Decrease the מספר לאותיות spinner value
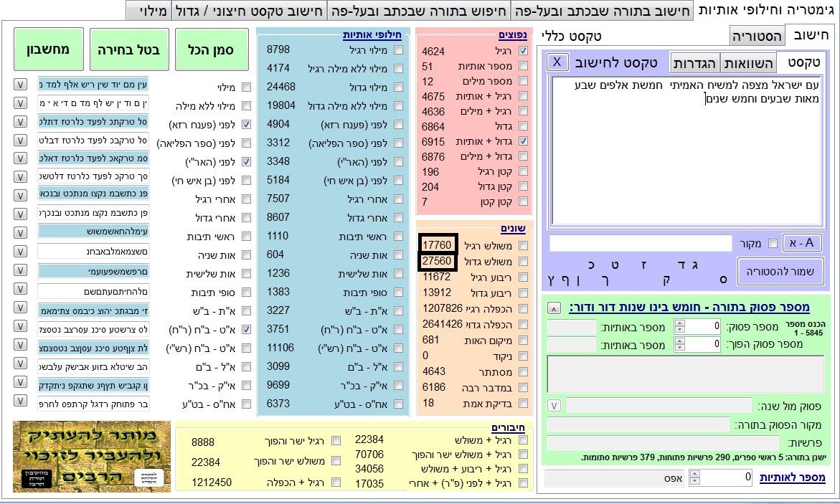This screenshot has width=840, height=504. pyautogui.click(x=695, y=482)
